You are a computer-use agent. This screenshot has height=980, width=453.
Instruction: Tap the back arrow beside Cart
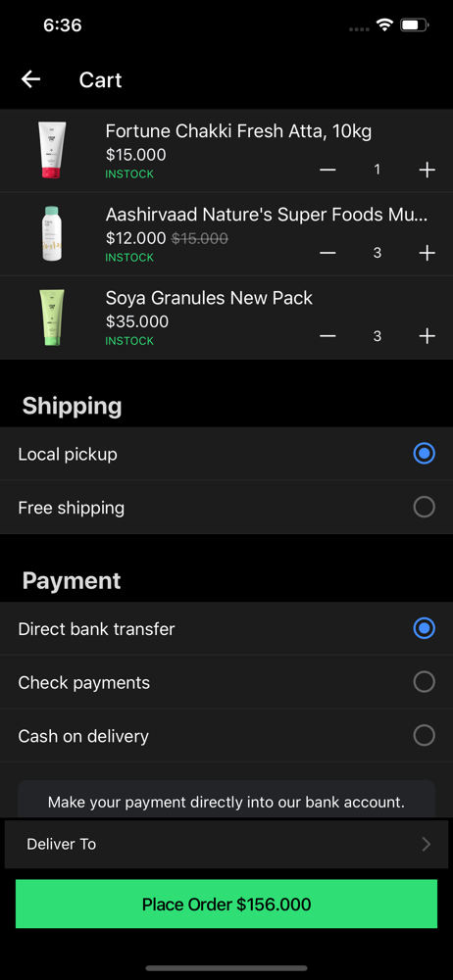pyautogui.click(x=30, y=79)
